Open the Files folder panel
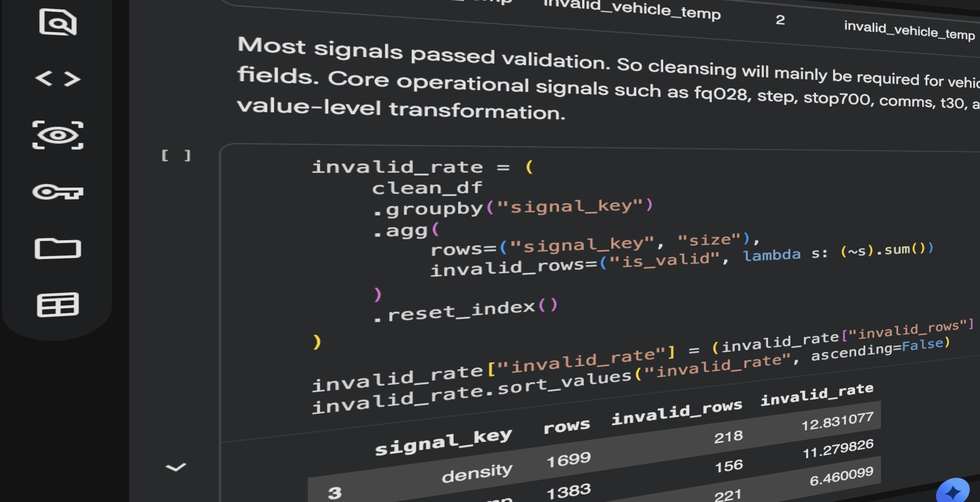This screenshot has width=980, height=502. click(58, 248)
